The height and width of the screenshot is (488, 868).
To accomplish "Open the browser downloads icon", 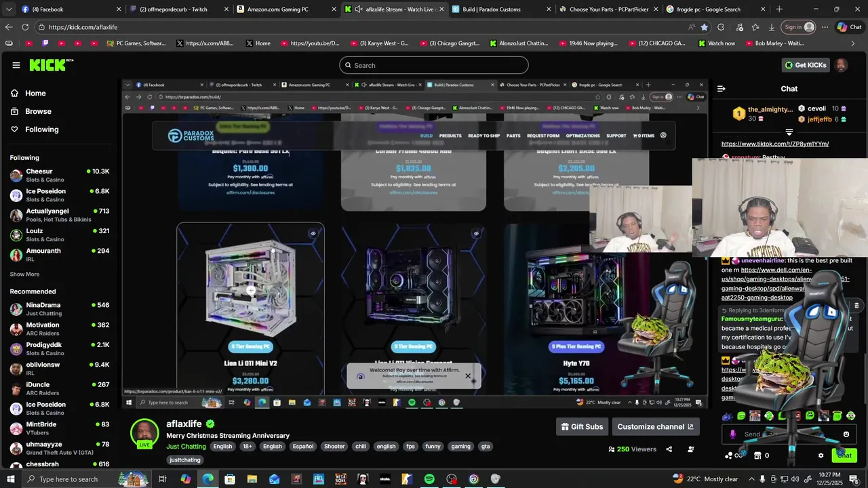I will tap(772, 27).
